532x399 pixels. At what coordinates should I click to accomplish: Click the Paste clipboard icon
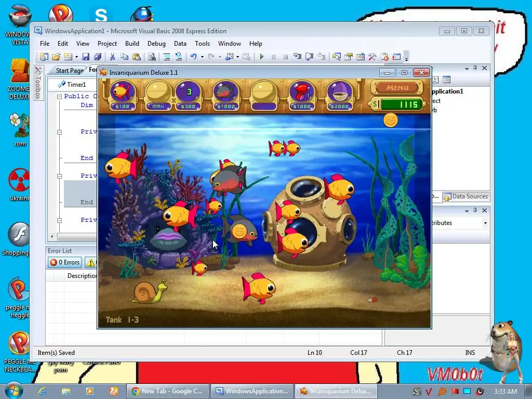137,57
